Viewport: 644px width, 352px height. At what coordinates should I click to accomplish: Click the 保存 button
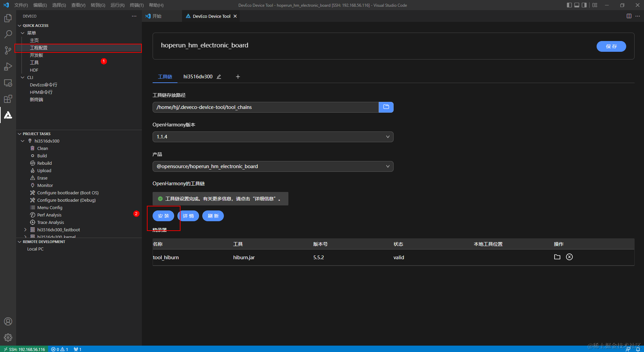pos(611,46)
